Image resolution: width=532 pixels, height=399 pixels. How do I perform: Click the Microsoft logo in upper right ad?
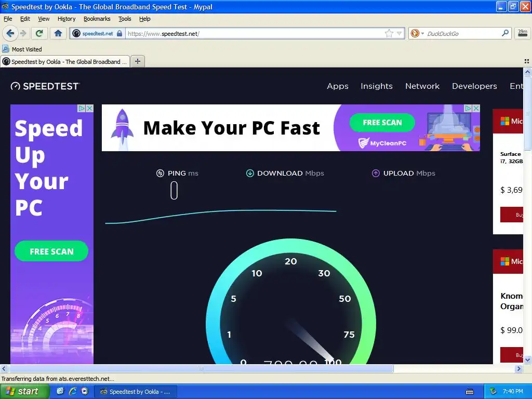tap(505, 121)
